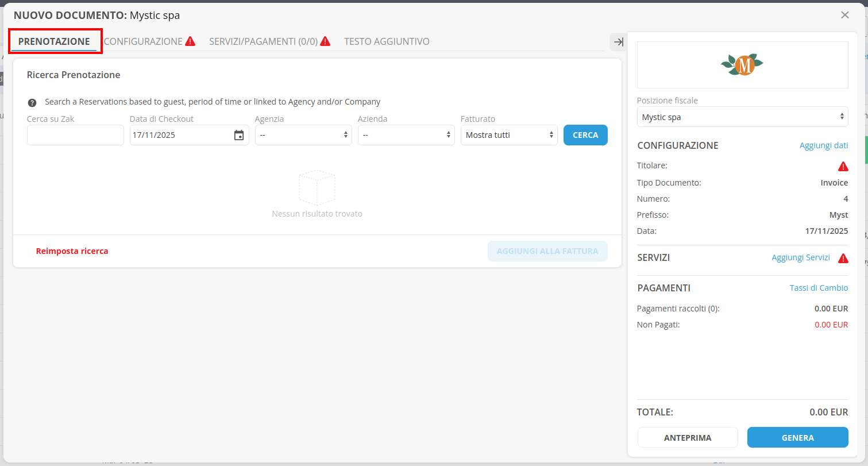Screen dimensions: 868x466
Task: Click the Reimposta ricerca link
Action: 72,251
